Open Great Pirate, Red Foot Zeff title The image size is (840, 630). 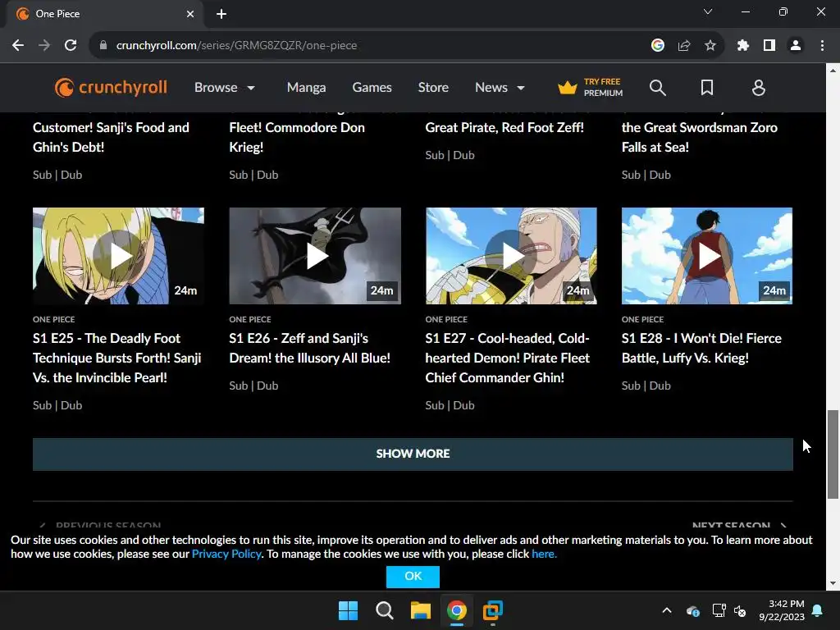coord(504,127)
